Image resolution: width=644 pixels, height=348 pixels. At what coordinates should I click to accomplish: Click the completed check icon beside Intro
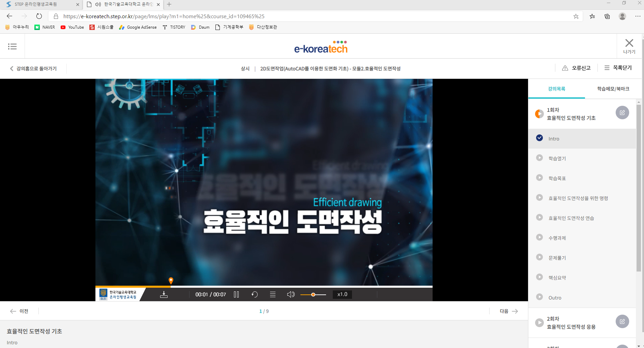(x=539, y=138)
